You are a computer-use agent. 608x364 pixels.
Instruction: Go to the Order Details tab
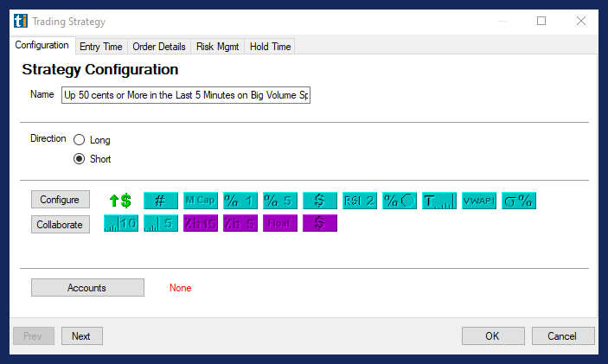[x=158, y=47]
